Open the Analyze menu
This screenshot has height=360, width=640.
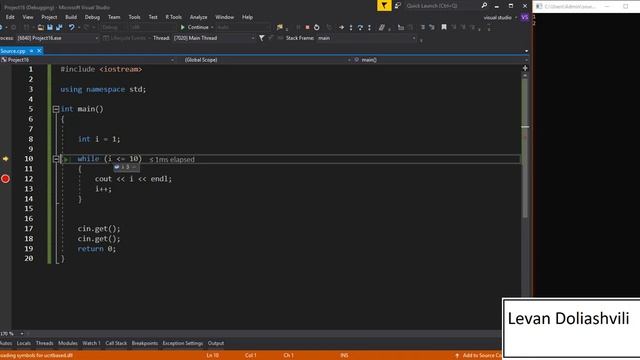198,17
